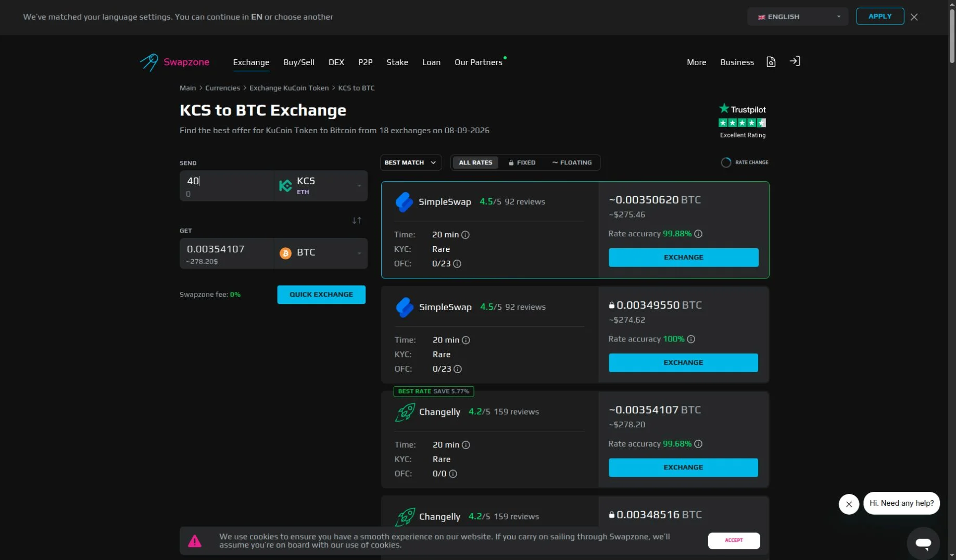Open the document search icon in header
Screen dimensions: 956x560
click(771, 62)
